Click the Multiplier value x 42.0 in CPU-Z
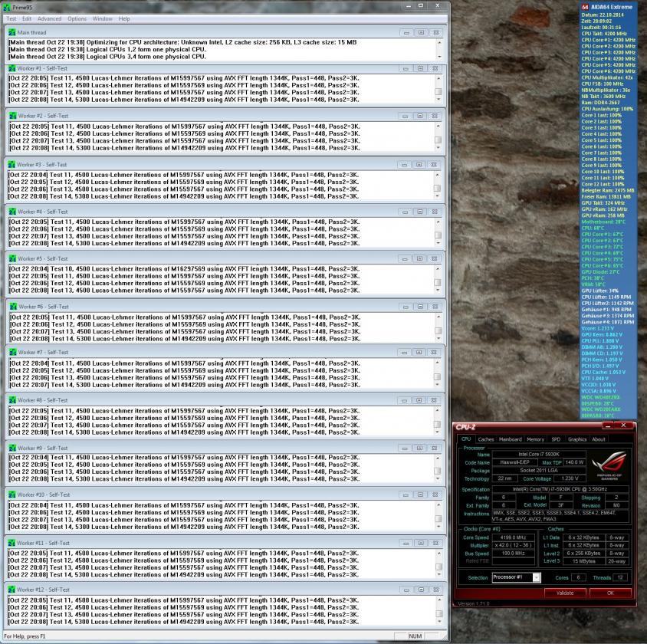The height and width of the screenshot is (644, 647). [x=513, y=545]
